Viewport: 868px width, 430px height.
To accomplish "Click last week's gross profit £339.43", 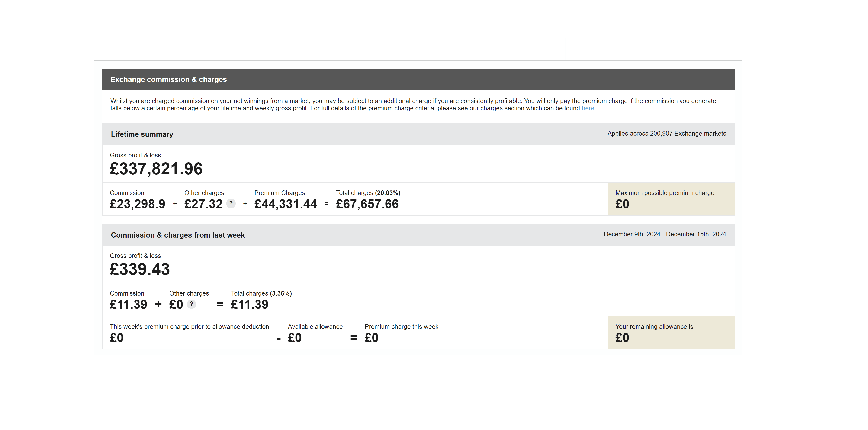I will [139, 269].
